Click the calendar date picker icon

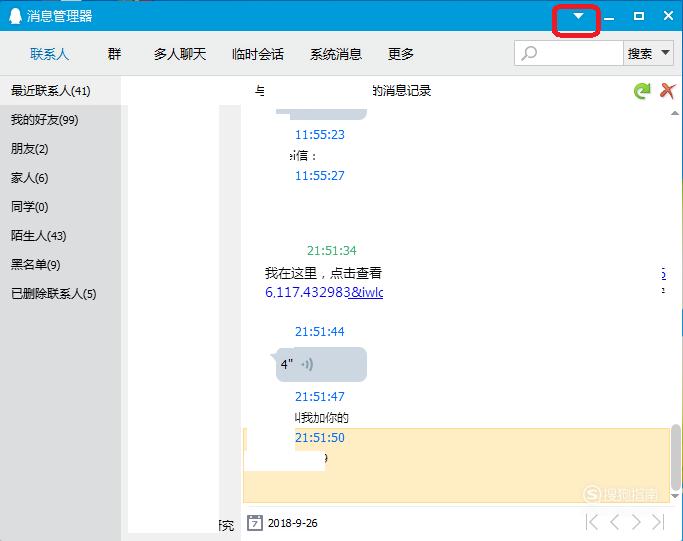tap(255, 523)
